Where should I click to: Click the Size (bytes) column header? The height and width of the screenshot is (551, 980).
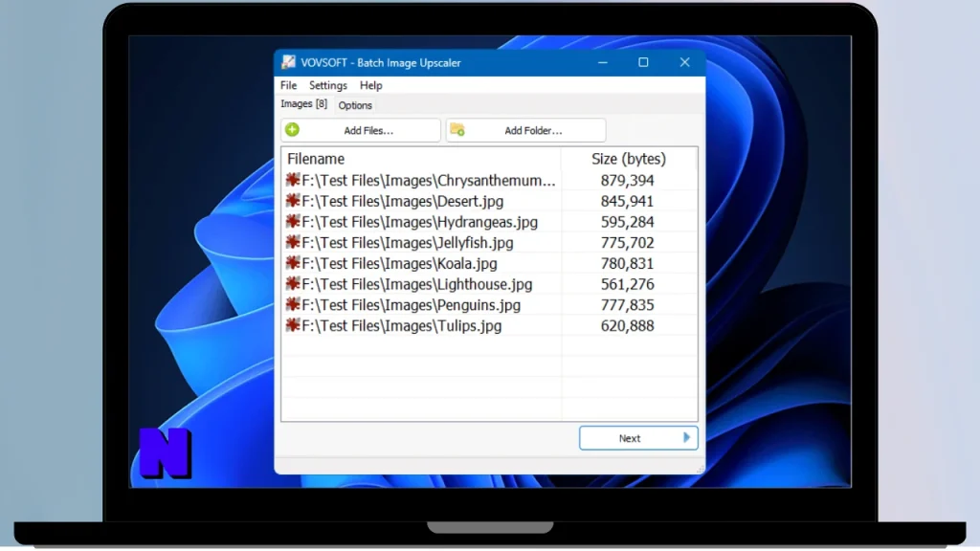[629, 159]
